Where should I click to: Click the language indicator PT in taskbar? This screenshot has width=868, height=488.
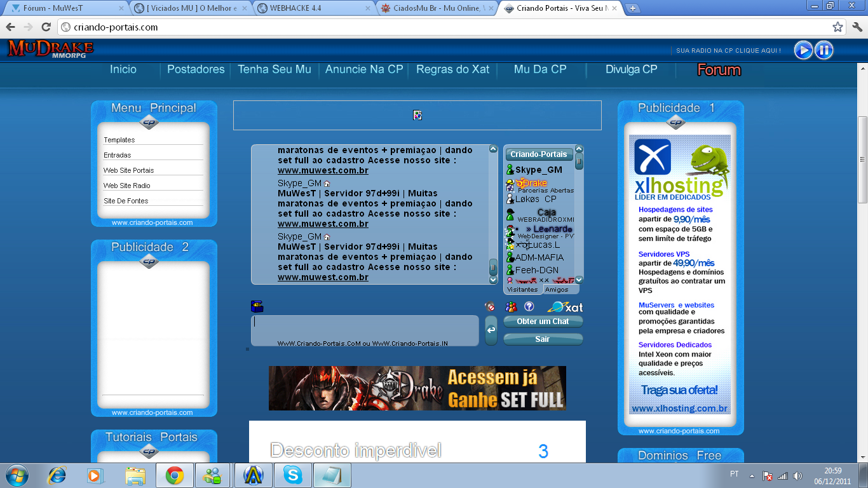tap(735, 475)
